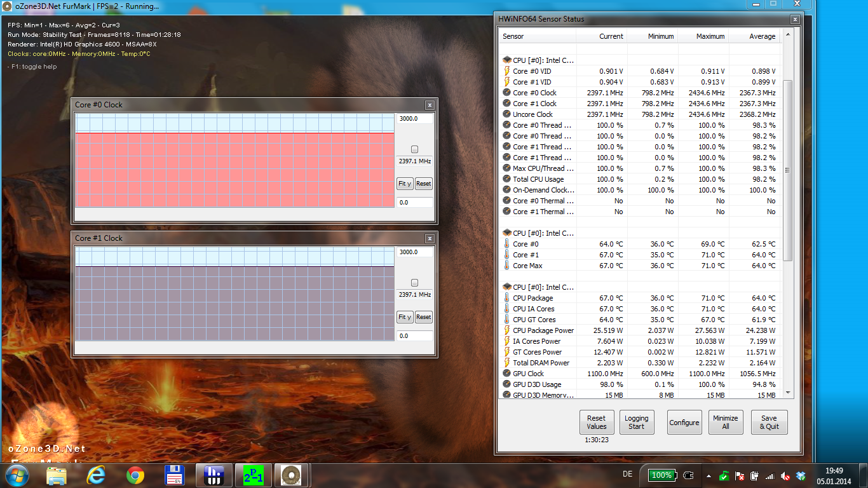This screenshot has height=488, width=868.
Task: Click the Core #0 Clock sensor icon
Action: 506,93
